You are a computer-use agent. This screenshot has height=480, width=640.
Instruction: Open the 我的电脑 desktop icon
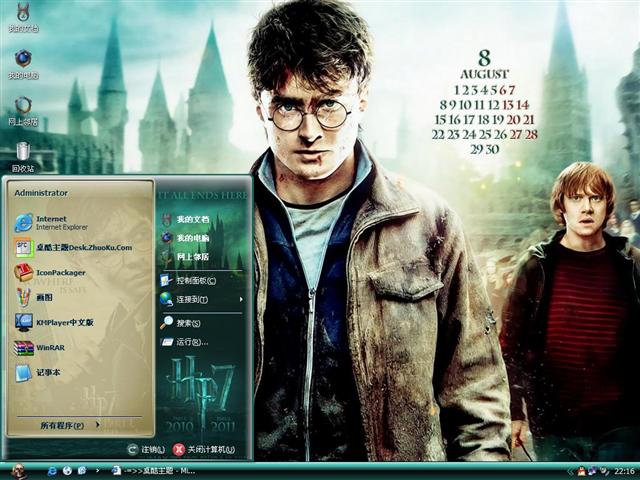coord(24,64)
